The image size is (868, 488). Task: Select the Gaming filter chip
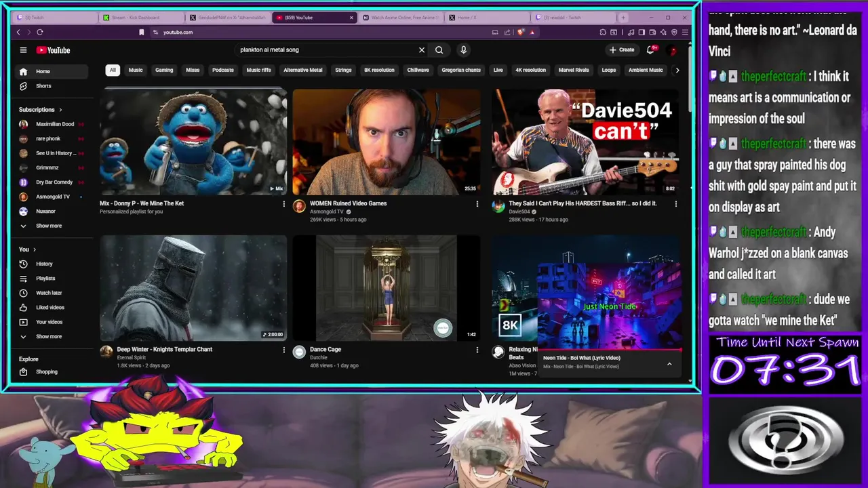point(164,70)
